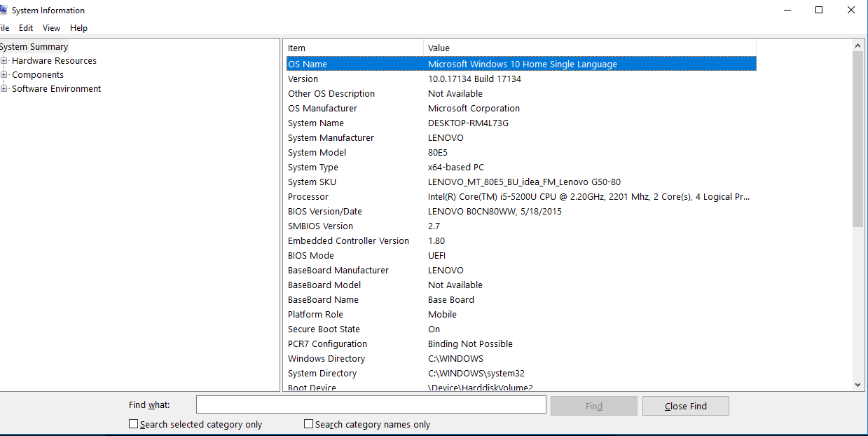Viewport: 868px width, 436px height.
Task: Click the value Base Board
Action: click(x=451, y=300)
